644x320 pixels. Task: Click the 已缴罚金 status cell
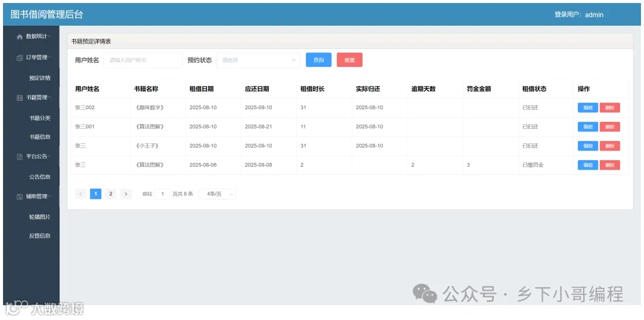click(533, 165)
